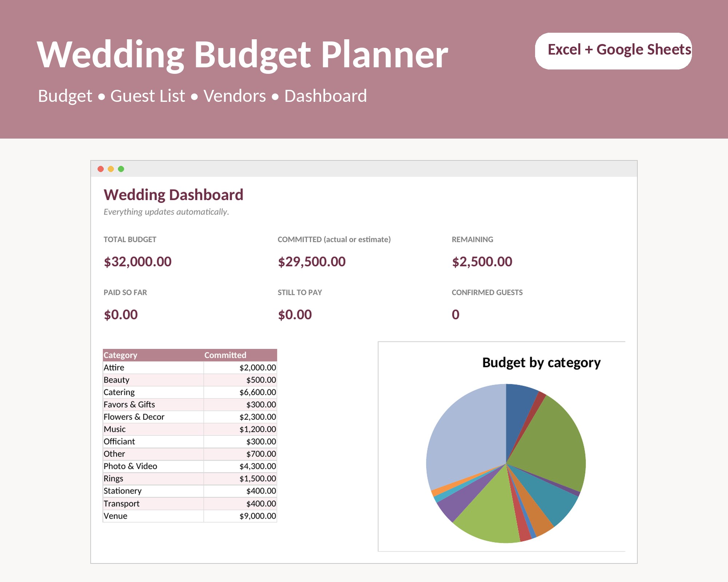Click the $29,500.00 committed value

tap(312, 262)
